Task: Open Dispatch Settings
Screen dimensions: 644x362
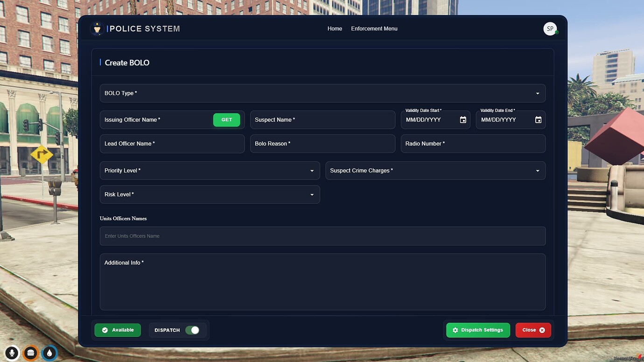Action: pos(478,330)
